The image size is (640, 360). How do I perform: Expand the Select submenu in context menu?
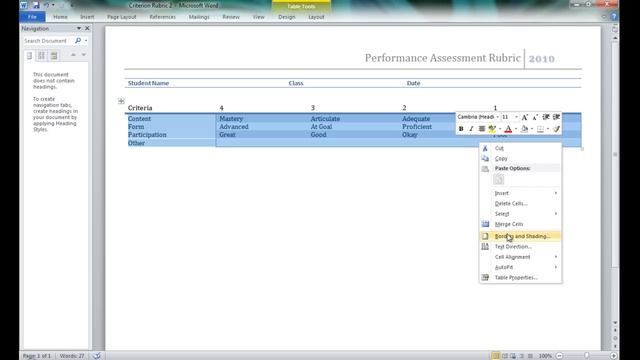coord(520,214)
